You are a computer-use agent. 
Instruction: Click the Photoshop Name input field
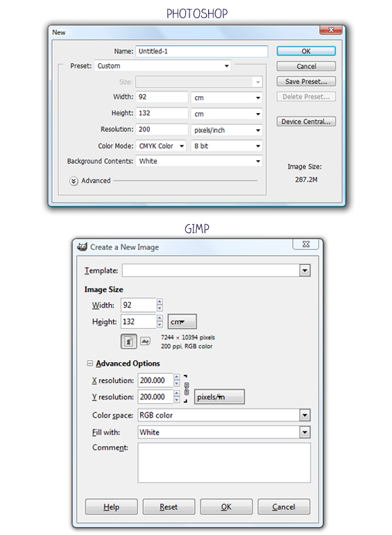[x=202, y=51]
